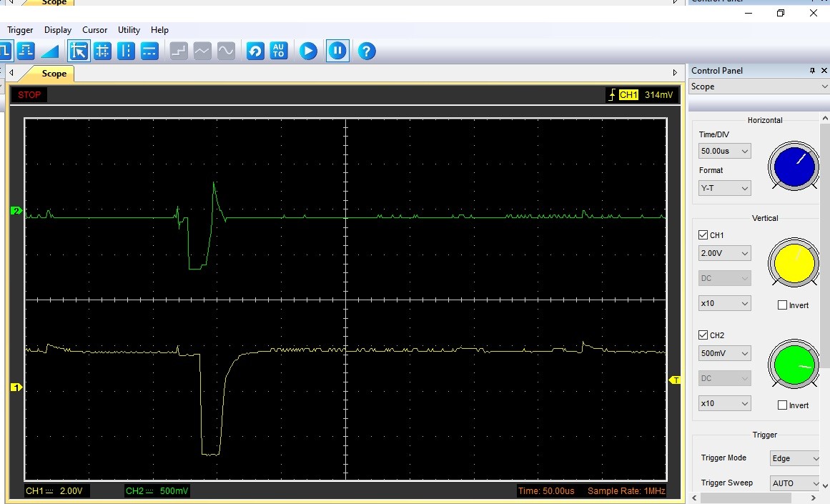830x504 pixels.
Task: Open the CH2 500mV volts dropdown
Action: [724, 353]
